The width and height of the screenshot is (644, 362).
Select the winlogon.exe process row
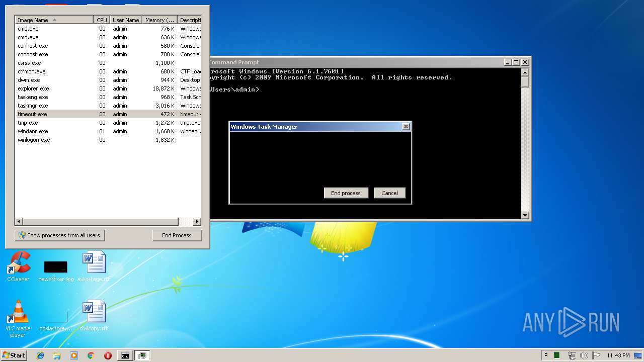[108, 140]
